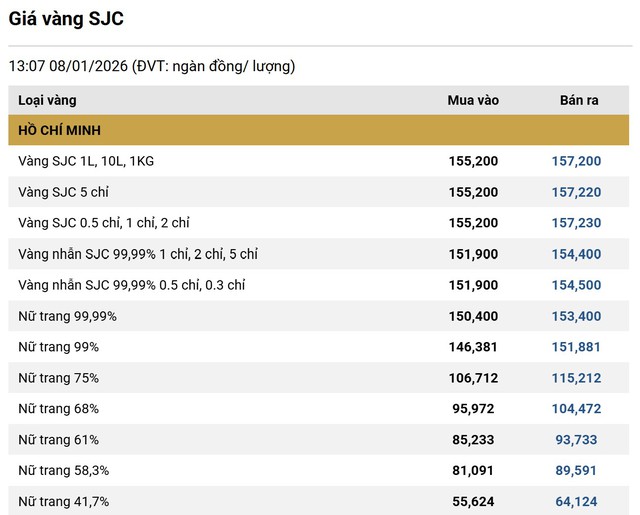Click the 'Nữ trang 99,99%' row label

point(67,316)
